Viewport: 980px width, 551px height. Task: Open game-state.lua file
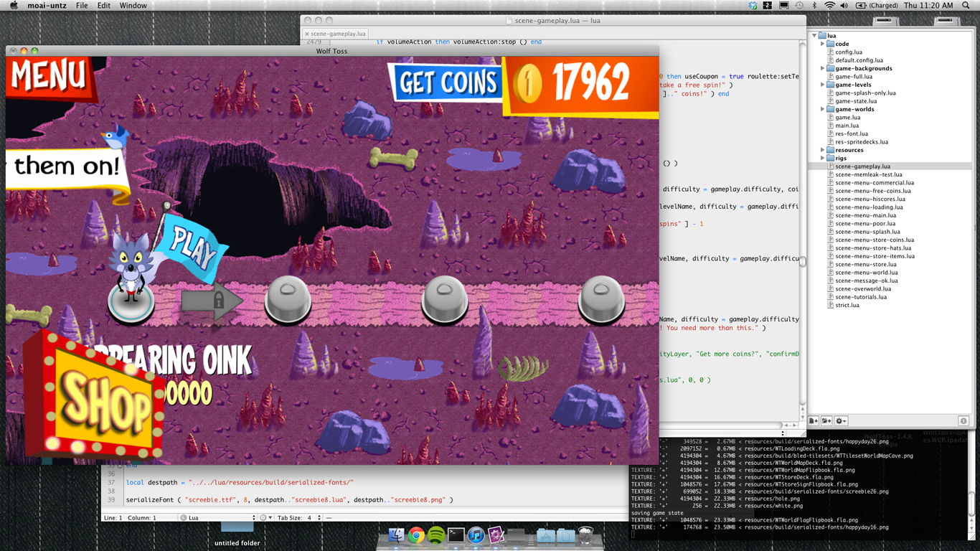tap(856, 101)
